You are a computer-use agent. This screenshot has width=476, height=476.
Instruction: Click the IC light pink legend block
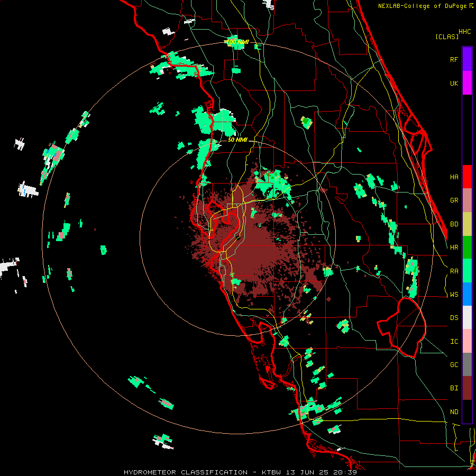coord(467,341)
